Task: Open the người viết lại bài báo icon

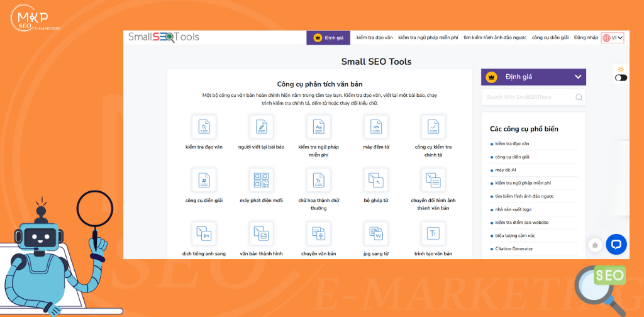Action: (261, 127)
